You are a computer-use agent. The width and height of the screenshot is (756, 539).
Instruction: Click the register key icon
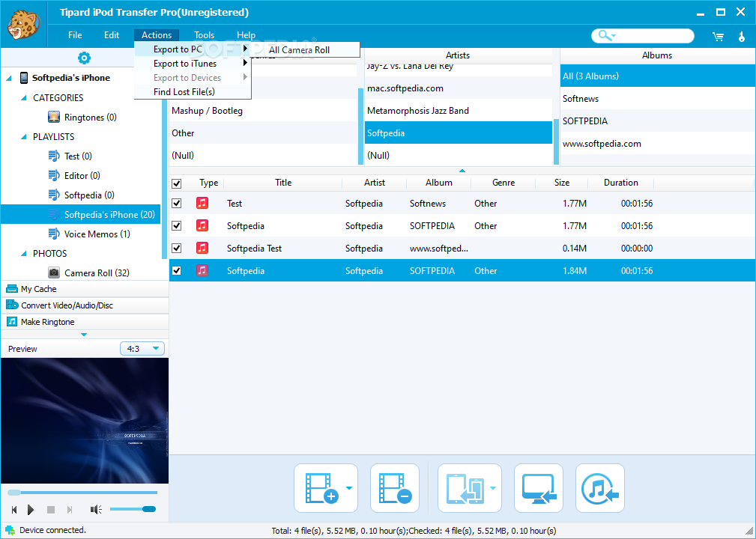point(742,36)
